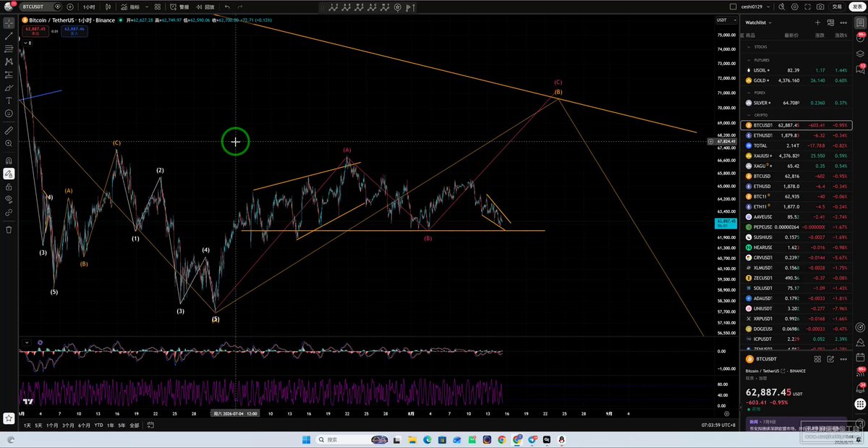Image resolution: width=868 pixels, height=448 pixels.
Task: Select the ruler measure tool
Action: [x=9, y=131]
